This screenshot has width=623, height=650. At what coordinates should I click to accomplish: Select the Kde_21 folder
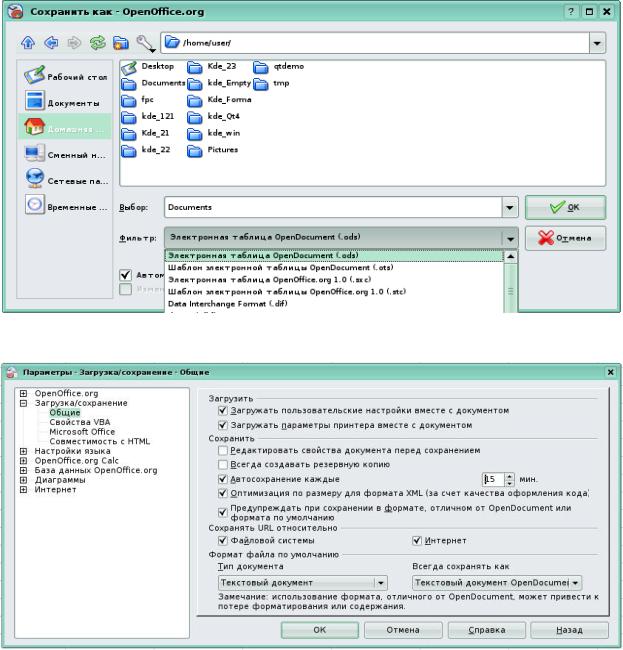145,133
